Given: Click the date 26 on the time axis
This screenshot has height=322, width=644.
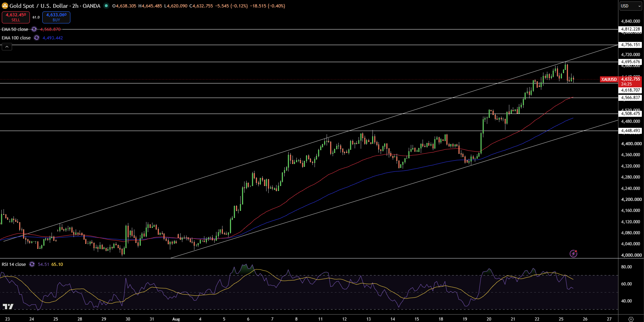Looking at the screenshot, I should (585, 319).
